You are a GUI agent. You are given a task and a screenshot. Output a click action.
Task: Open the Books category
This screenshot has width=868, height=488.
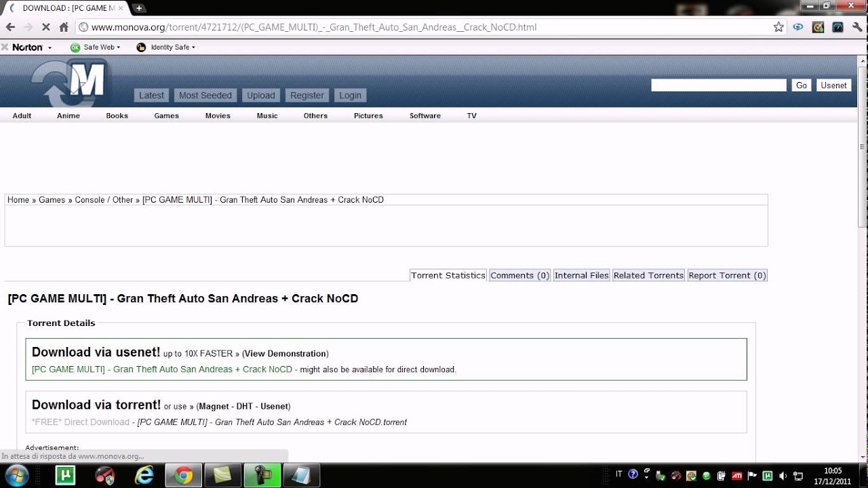[x=117, y=116]
